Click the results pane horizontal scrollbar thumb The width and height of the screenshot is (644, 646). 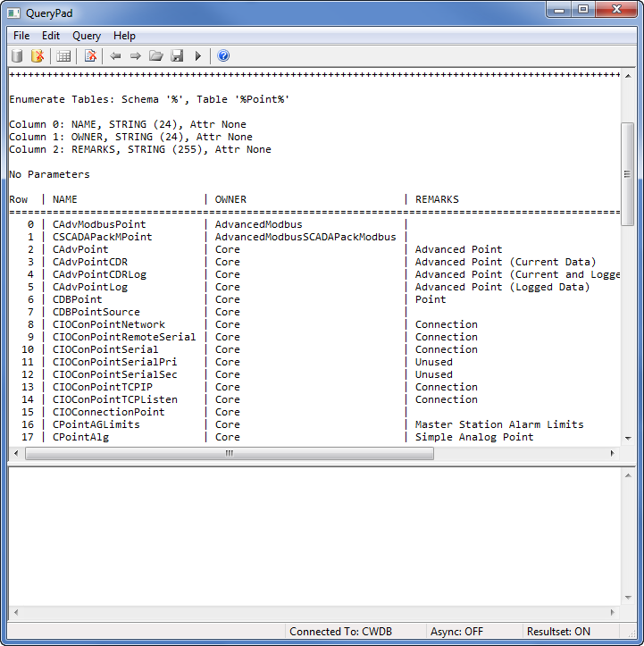pyautogui.click(x=229, y=453)
